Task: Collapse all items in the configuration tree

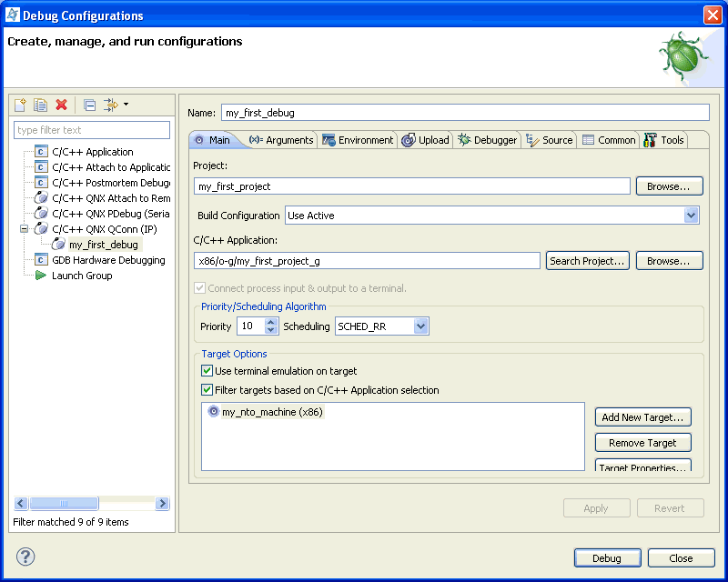Action: [x=88, y=105]
